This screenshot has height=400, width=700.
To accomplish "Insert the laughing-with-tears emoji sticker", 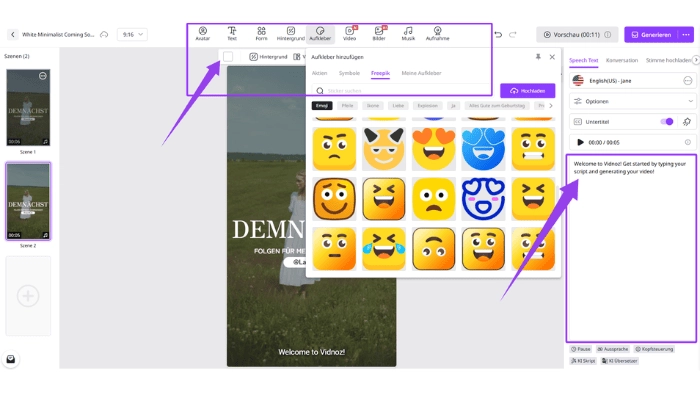I will pyautogui.click(x=384, y=249).
